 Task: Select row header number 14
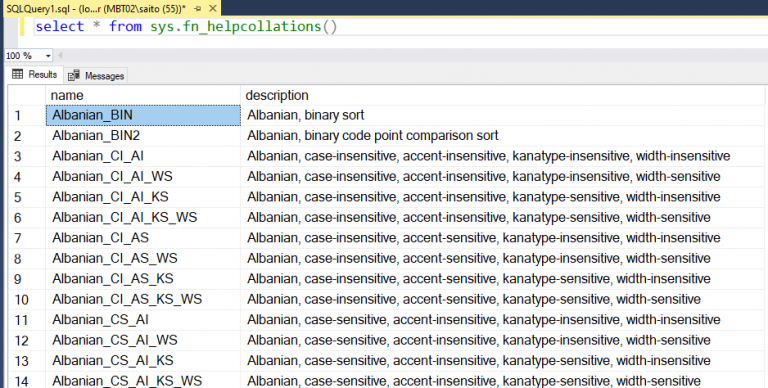(26, 380)
